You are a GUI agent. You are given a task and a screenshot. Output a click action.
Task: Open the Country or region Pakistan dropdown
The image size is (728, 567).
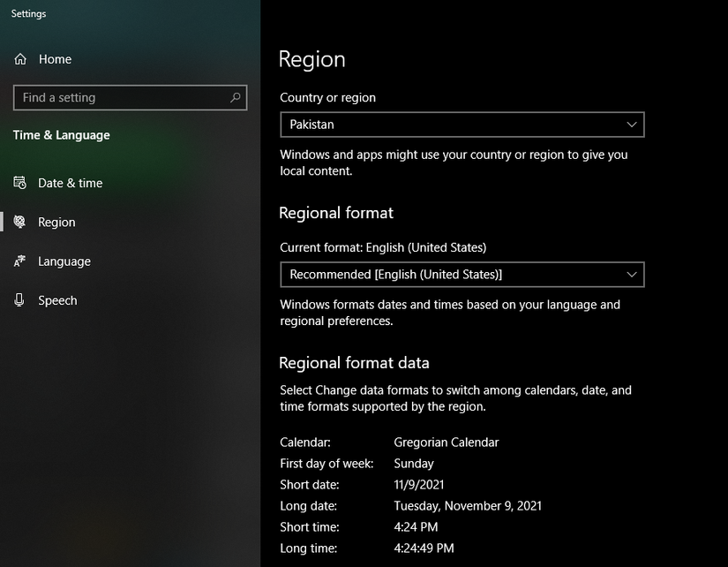click(x=462, y=125)
